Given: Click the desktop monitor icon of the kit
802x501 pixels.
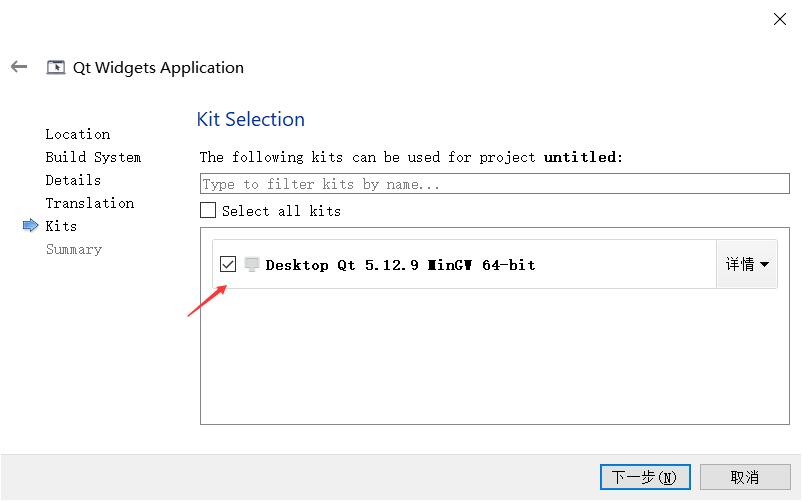Looking at the screenshot, I should [252, 265].
